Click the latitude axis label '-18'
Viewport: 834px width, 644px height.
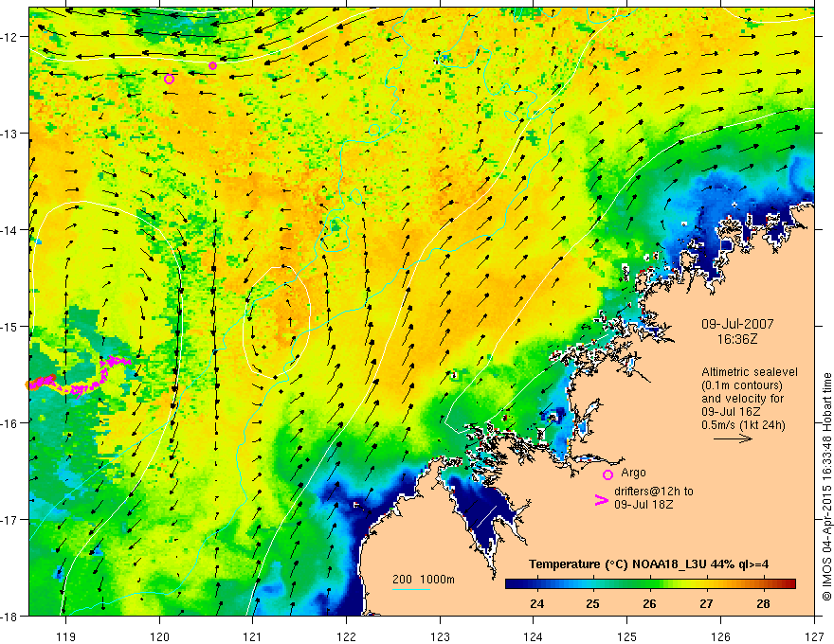coord(9,617)
